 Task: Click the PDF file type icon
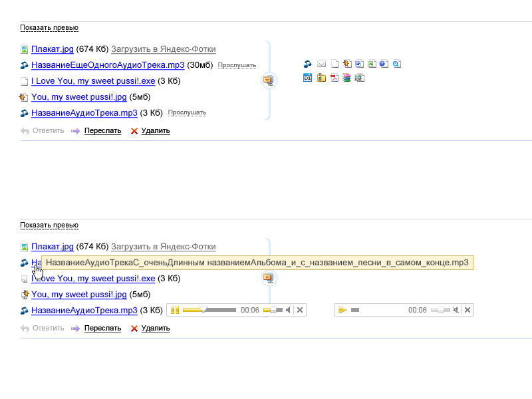coord(334,78)
